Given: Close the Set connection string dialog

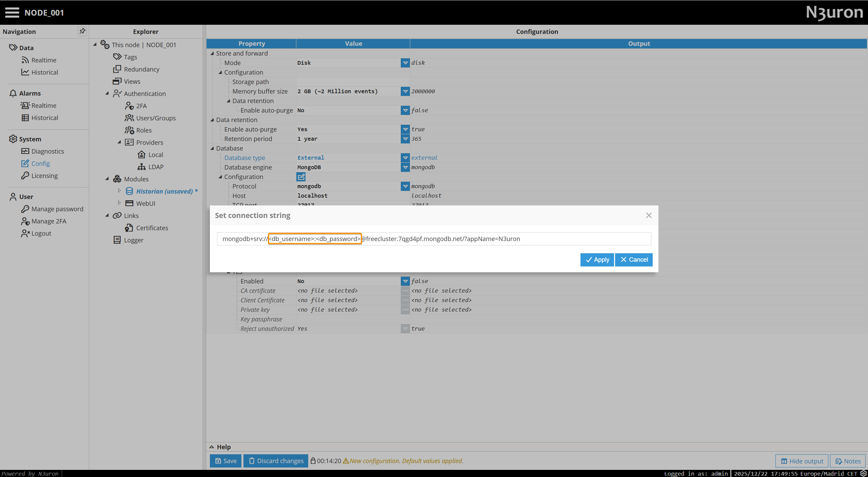Looking at the screenshot, I should click(x=649, y=215).
